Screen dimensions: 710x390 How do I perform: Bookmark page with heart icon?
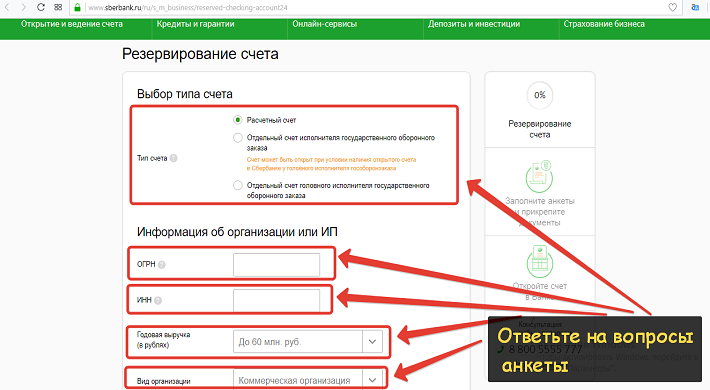pos(673,7)
